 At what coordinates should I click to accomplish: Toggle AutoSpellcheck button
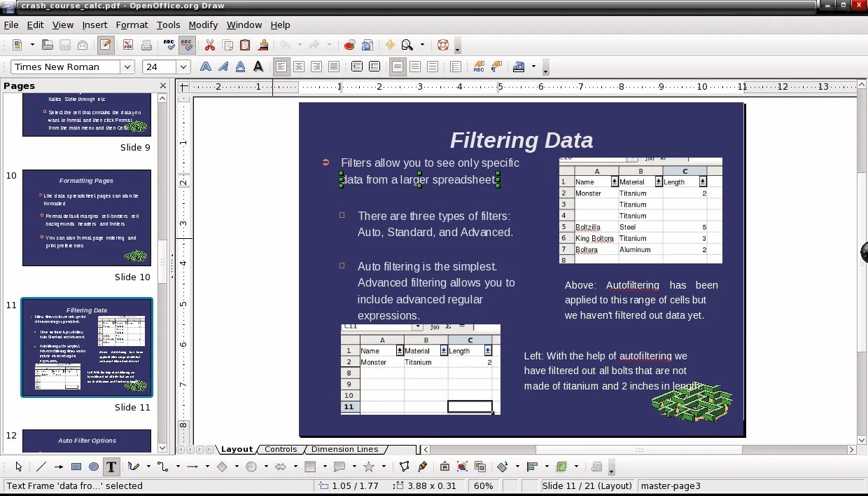(x=187, y=45)
